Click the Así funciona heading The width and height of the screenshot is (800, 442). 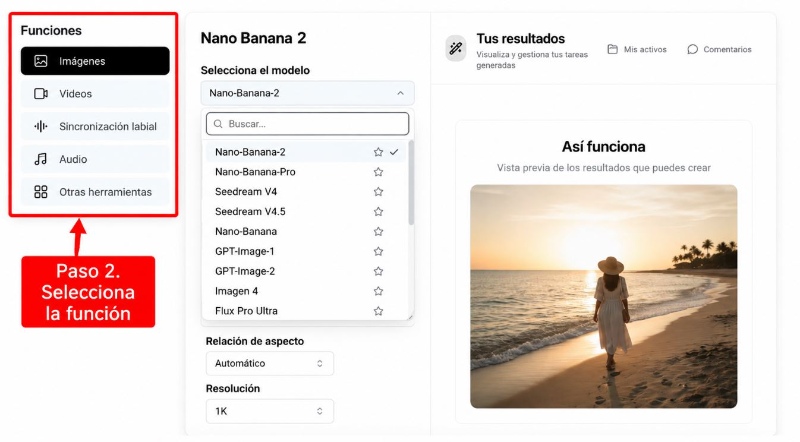pyautogui.click(x=604, y=147)
